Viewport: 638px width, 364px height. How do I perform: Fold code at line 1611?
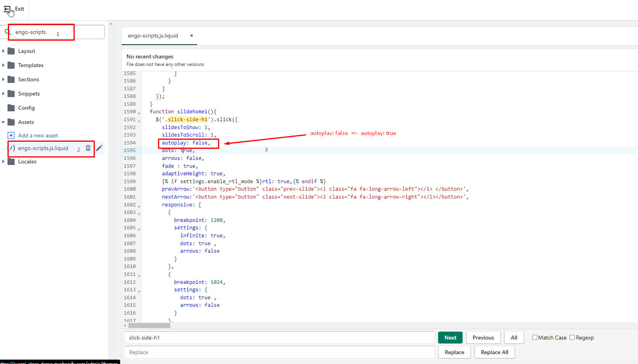(x=139, y=276)
